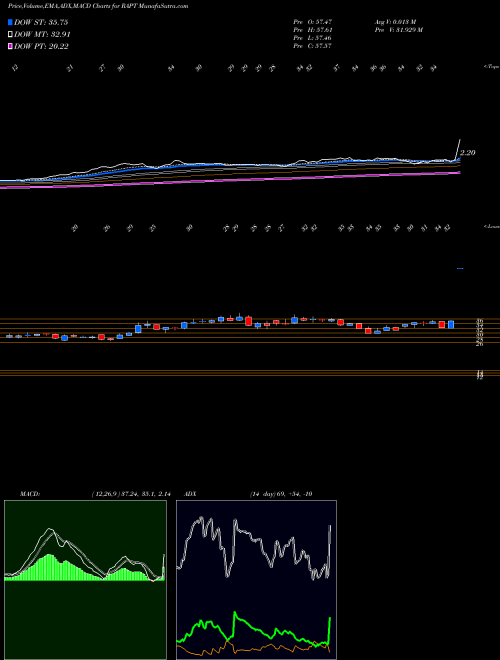Click the last blue candlestick on the right
Screen dimensions: 500x660
[451, 324]
